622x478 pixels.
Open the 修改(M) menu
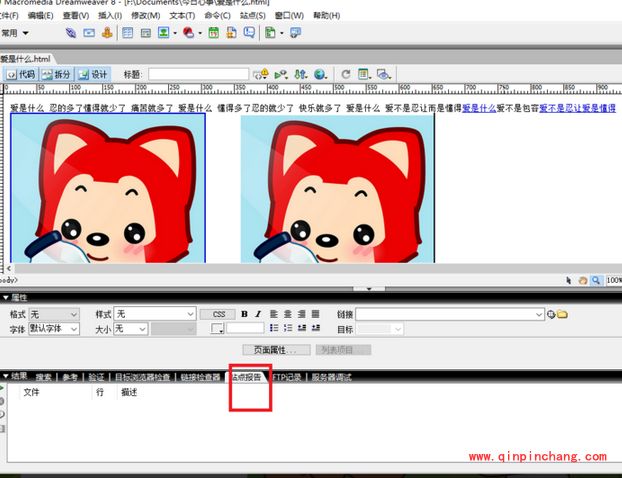[x=144, y=16]
